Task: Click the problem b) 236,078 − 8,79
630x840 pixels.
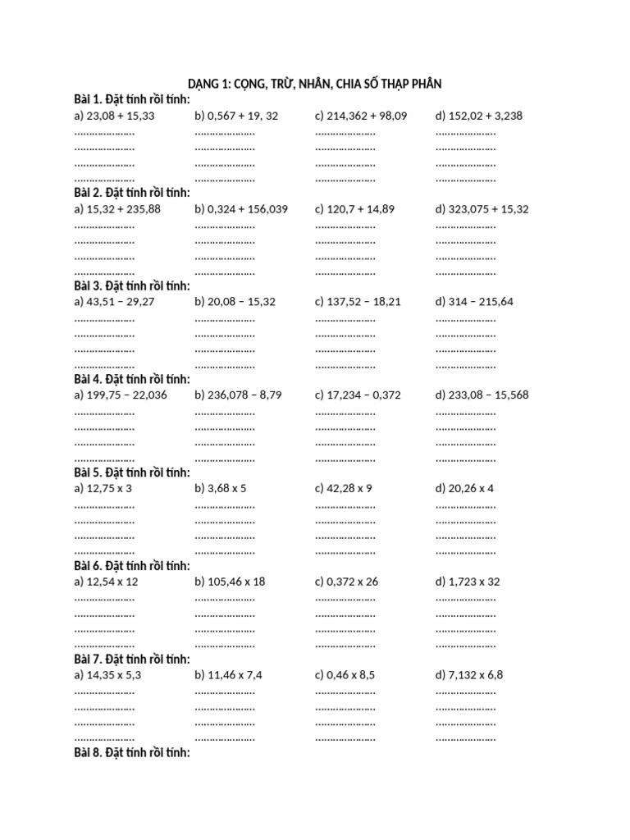Action: pyautogui.click(x=238, y=395)
